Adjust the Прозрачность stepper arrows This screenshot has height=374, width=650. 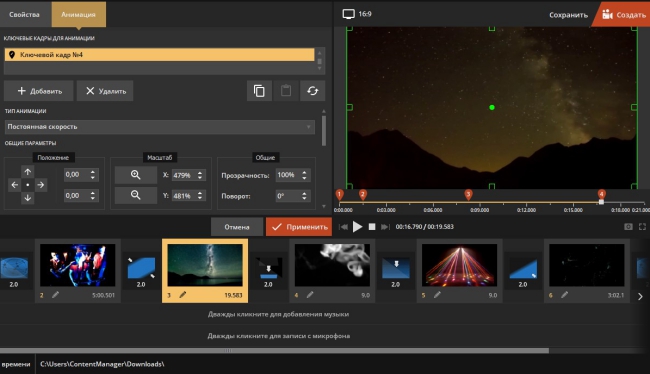(305, 175)
